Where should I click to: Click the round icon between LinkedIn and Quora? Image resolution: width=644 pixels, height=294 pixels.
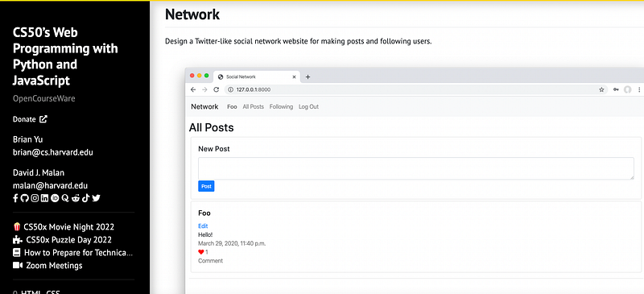[55, 198]
